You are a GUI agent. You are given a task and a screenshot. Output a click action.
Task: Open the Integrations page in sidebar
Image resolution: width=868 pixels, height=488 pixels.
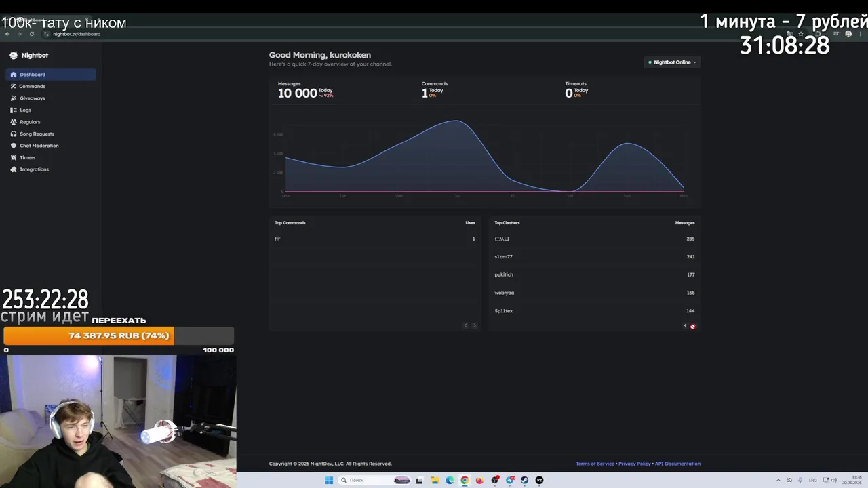(x=51, y=169)
